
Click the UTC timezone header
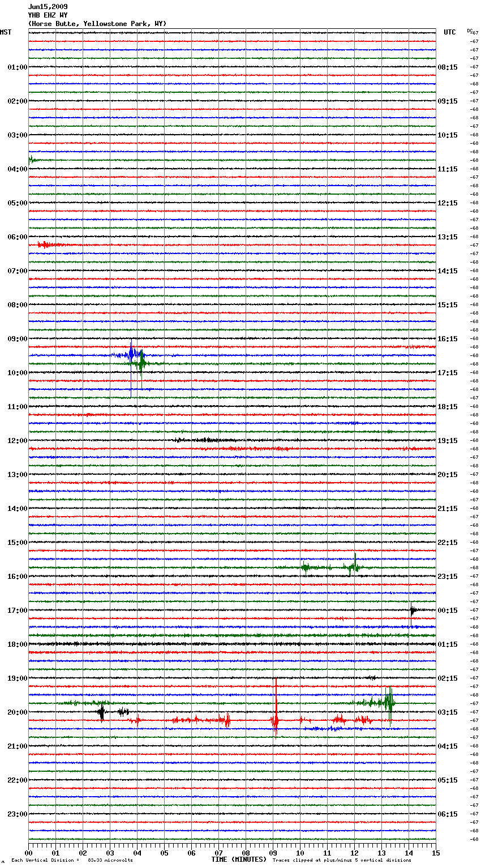(x=450, y=32)
